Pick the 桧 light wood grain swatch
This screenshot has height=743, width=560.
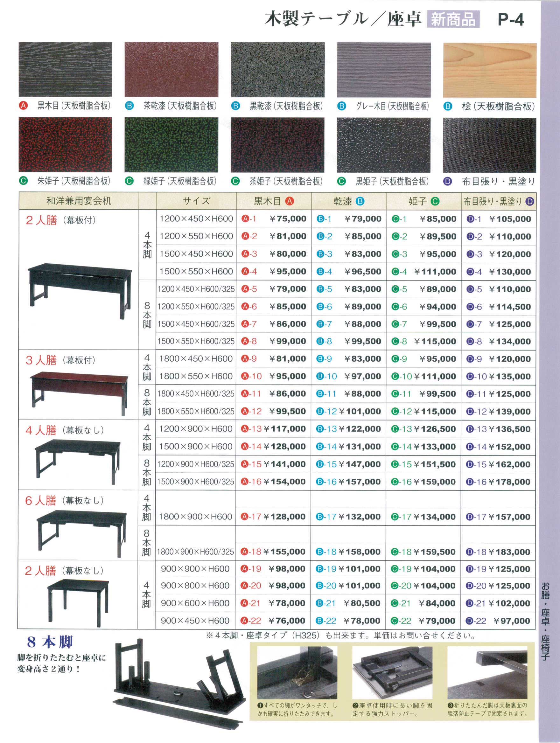489,70
